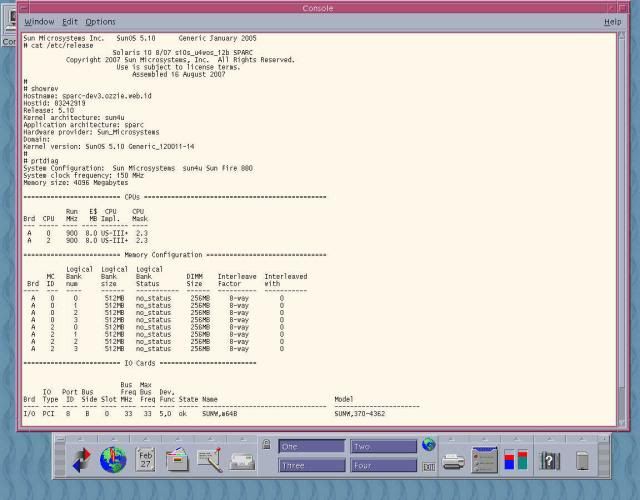Click the 'SUNW,m64B' device name
The width and height of the screenshot is (640, 500).
click(x=220, y=413)
